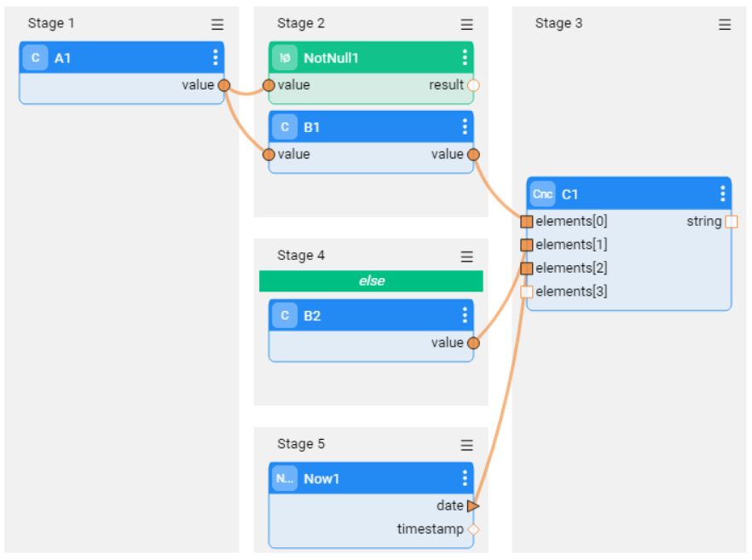Viewport: 752px width, 560px height.
Task: Select the Stage 1 title label
Action: [51, 23]
